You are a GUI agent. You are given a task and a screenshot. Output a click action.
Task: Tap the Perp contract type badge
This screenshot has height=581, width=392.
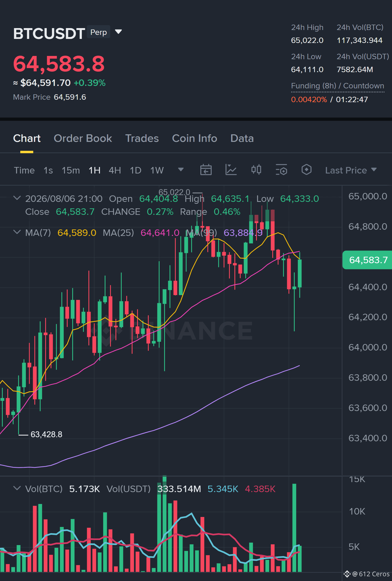[99, 32]
